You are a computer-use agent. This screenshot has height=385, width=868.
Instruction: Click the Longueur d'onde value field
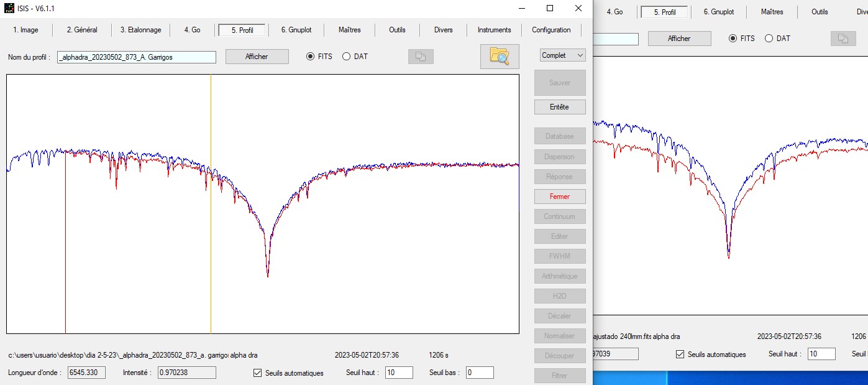87,373
